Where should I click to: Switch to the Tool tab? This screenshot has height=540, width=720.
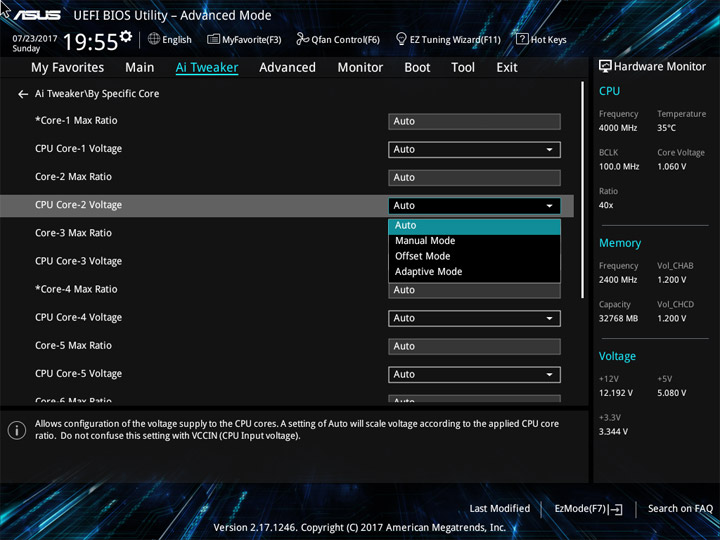pos(463,68)
